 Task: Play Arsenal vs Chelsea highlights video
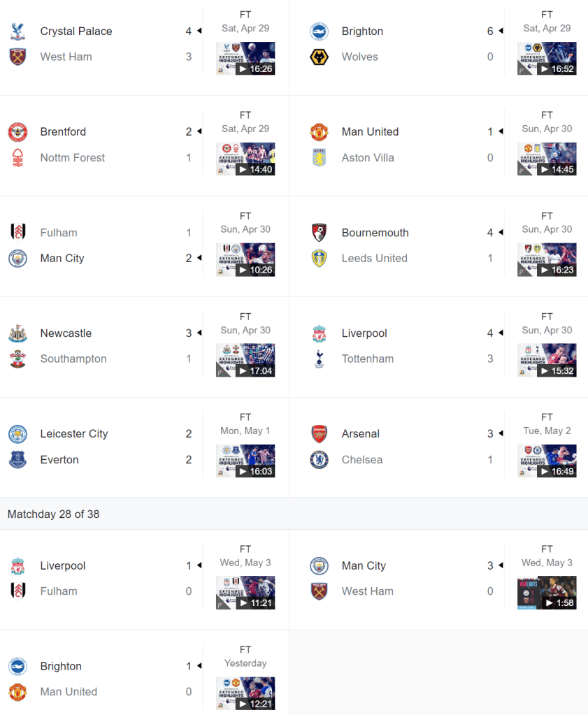tap(547, 461)
